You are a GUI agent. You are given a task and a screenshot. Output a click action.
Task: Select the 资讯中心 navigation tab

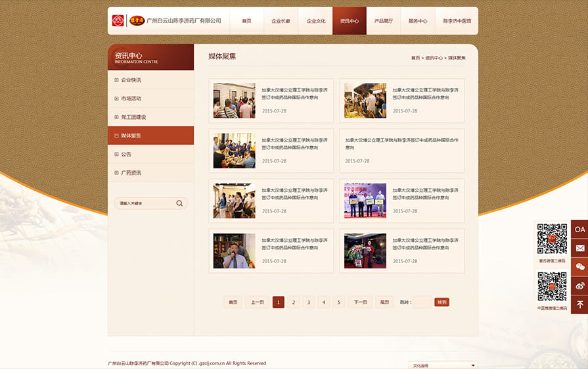click(350, 21)
